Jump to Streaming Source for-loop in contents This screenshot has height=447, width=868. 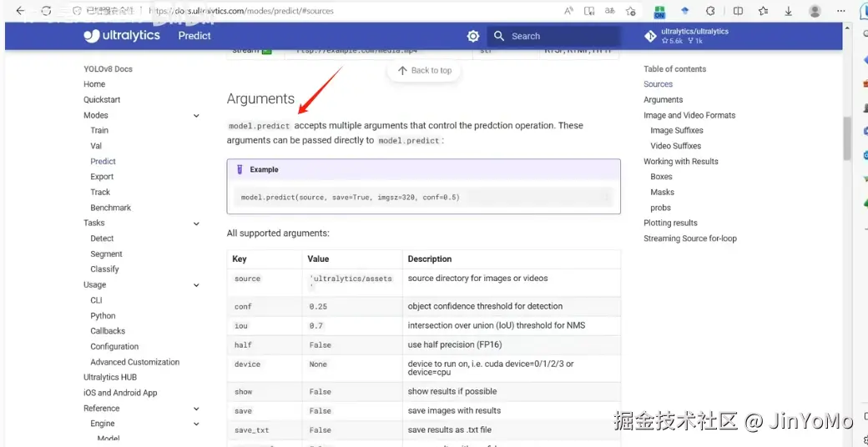click(690, 239)
